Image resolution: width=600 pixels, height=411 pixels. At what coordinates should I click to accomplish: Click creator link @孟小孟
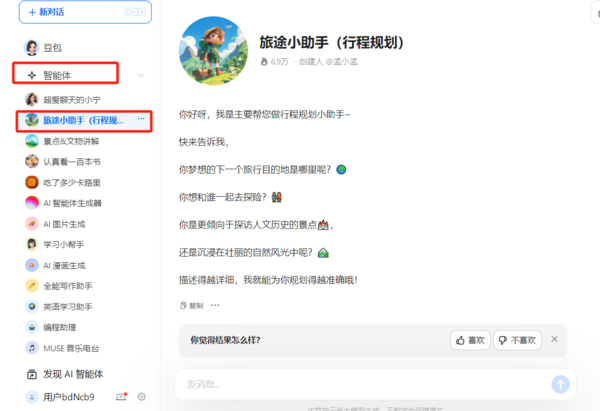340,62
